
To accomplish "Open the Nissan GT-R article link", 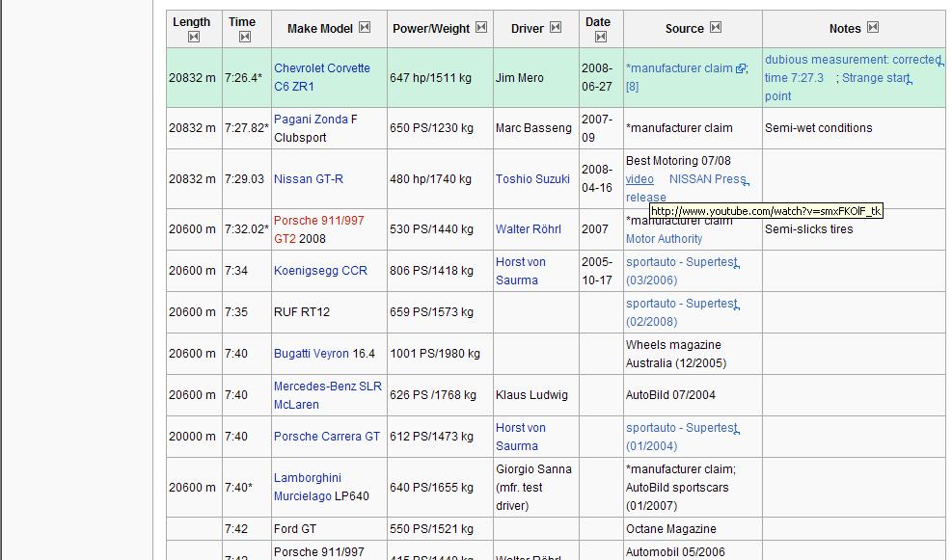I will click(309, 179).
